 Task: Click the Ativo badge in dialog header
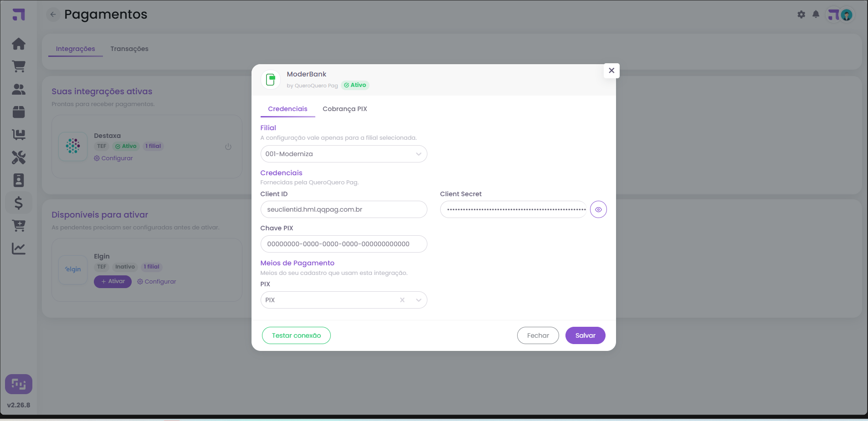(355, 85)
